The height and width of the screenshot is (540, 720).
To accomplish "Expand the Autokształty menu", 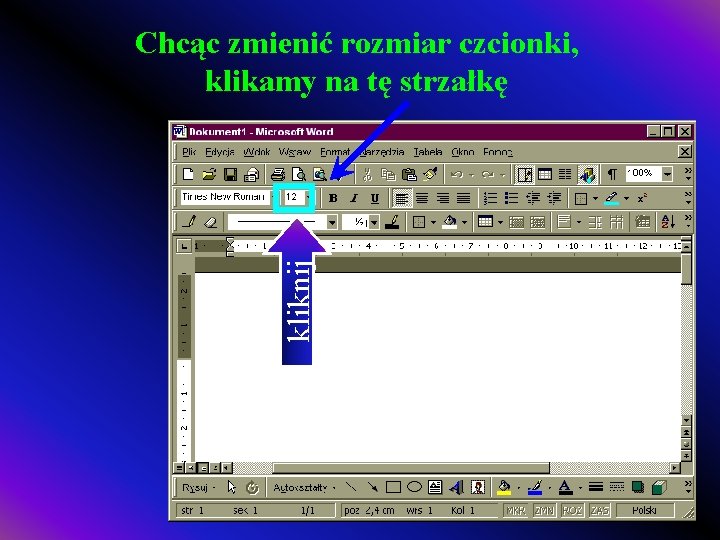I will (303, 487).
